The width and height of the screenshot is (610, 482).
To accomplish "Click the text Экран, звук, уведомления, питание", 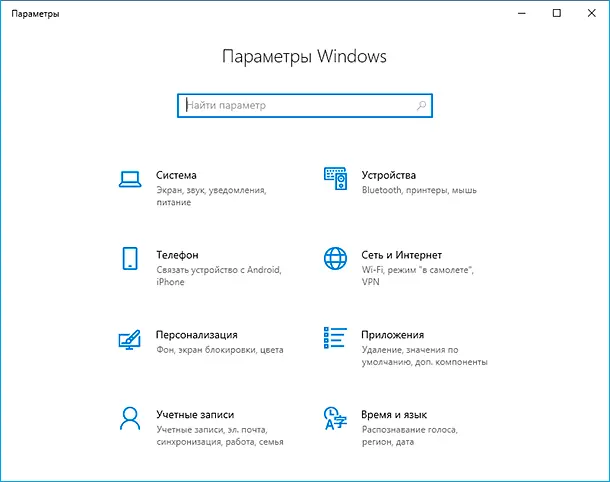I will [211, 196].
